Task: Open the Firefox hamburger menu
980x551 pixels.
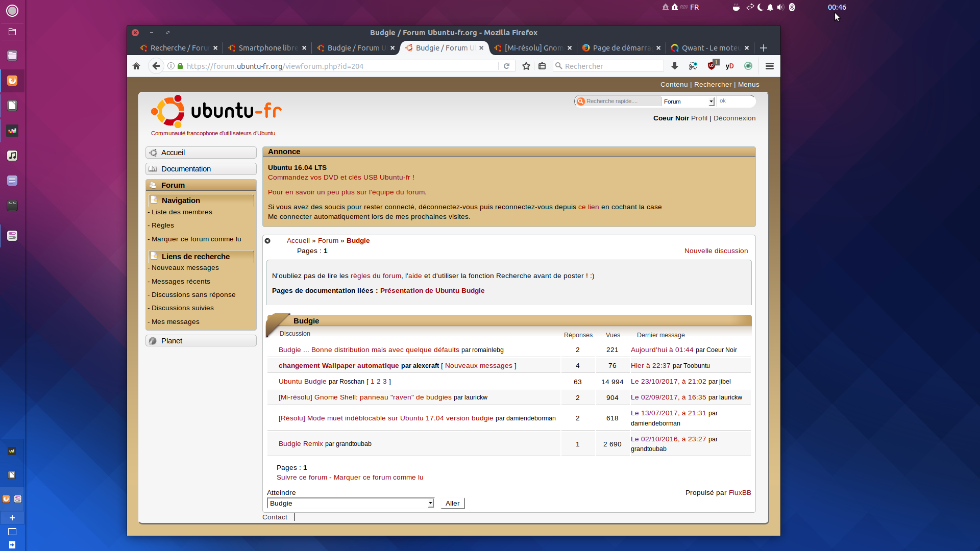Action: (770, 66)
